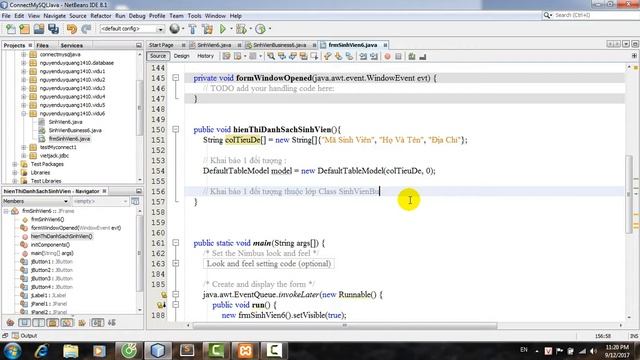Toggle Show Inner Classes filter in Navigator
Image resolution: width=640 pixels, height=360 pixels.
[x=67, y=323]
